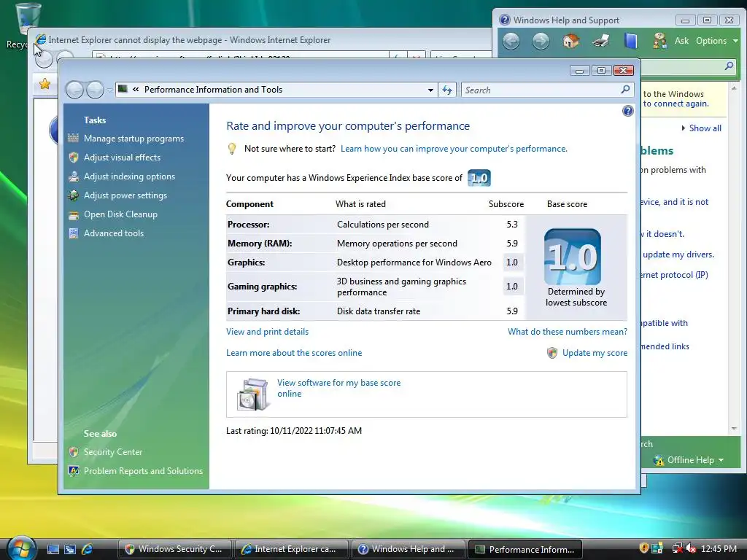Open View software for my base score online
Screen dimensions: 747x560
[338, 388]
